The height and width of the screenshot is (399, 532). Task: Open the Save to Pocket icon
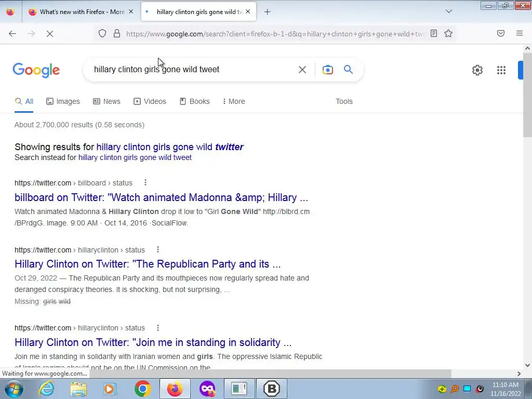coord(501,33)
